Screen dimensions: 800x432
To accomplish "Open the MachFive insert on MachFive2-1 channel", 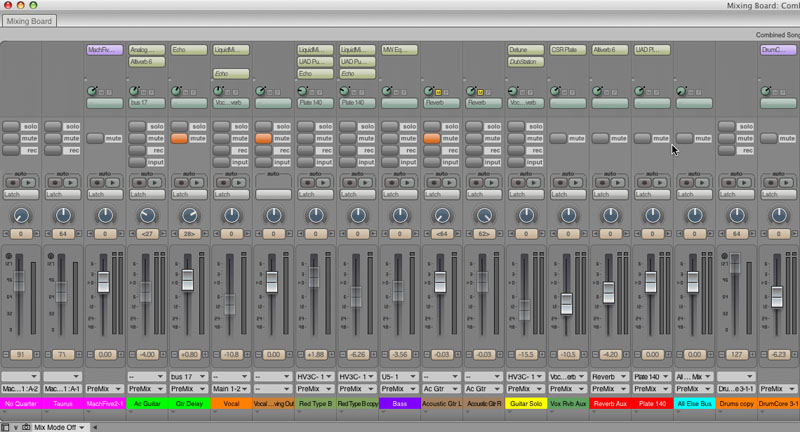I will click(x=105, y=50).
